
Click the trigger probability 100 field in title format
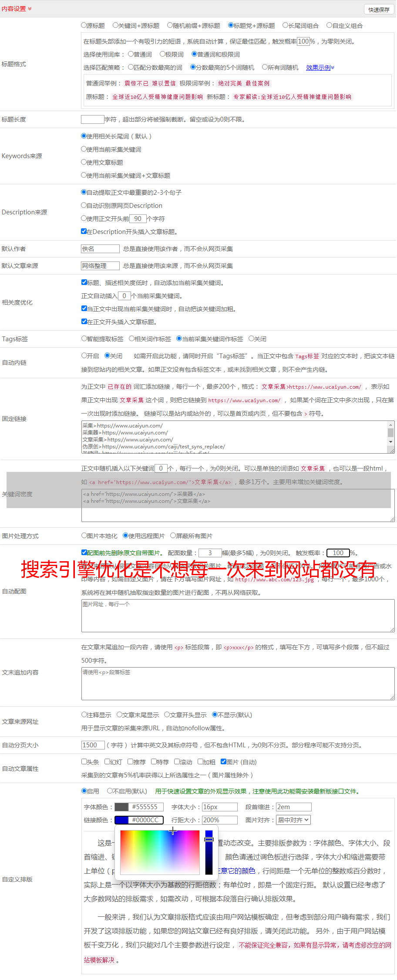303,41
